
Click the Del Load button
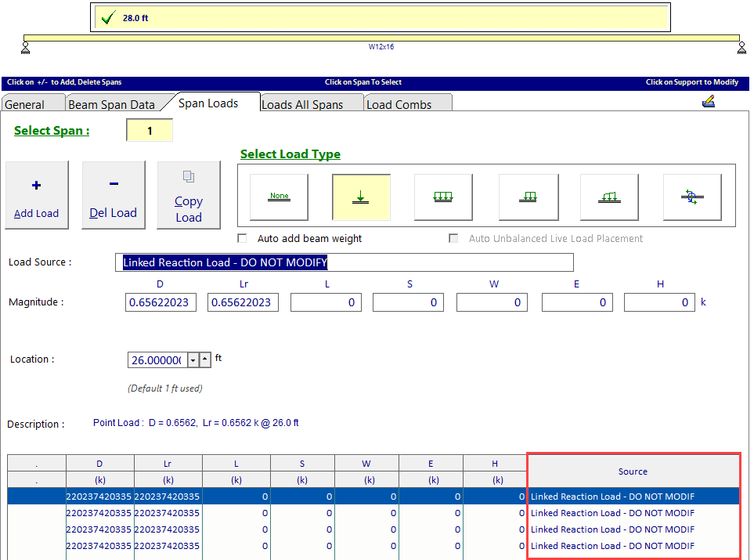click(x=114, y=195)
